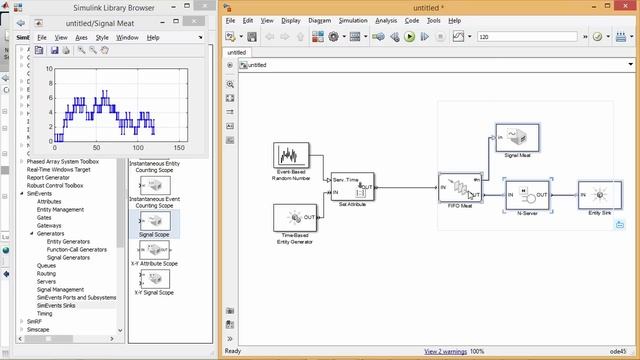Click the Build Model icon in the toolbar
The height and width of the screenshot is (360, 640).
621,37
